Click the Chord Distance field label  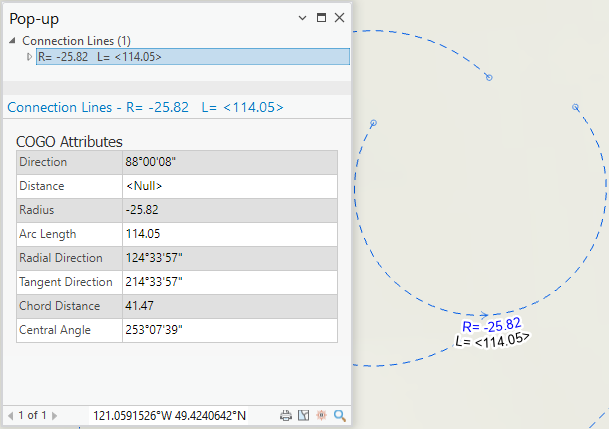click(60, 306)
